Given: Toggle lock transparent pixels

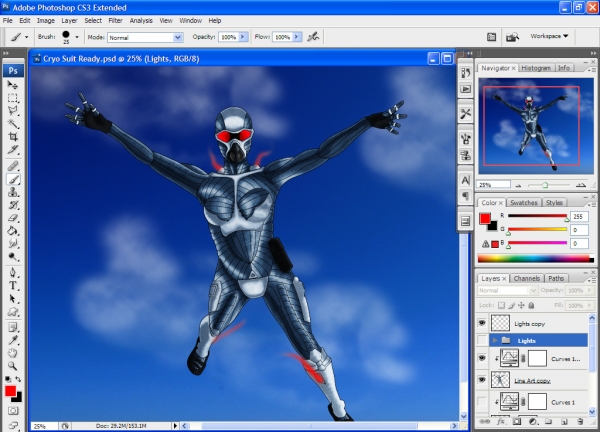Looking at the screenshot, I should [x=501, y=305].
